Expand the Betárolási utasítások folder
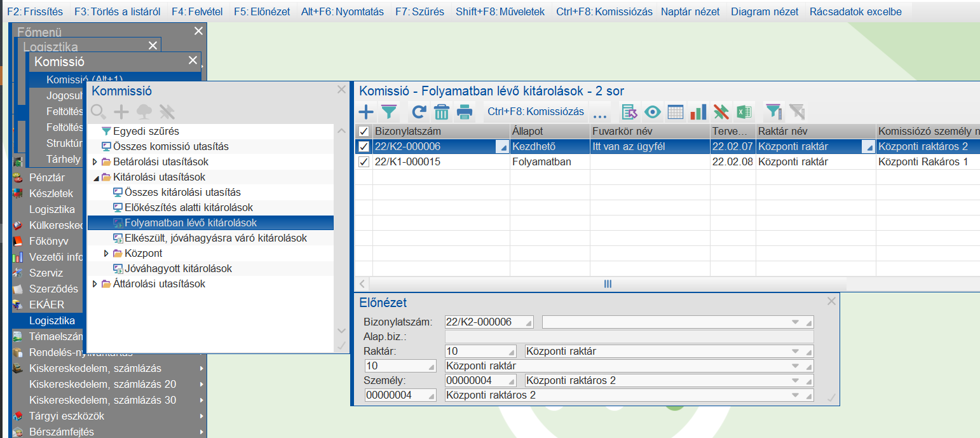Screen dimensions: 980x438 pyautogui.click(x=95, y=162)
